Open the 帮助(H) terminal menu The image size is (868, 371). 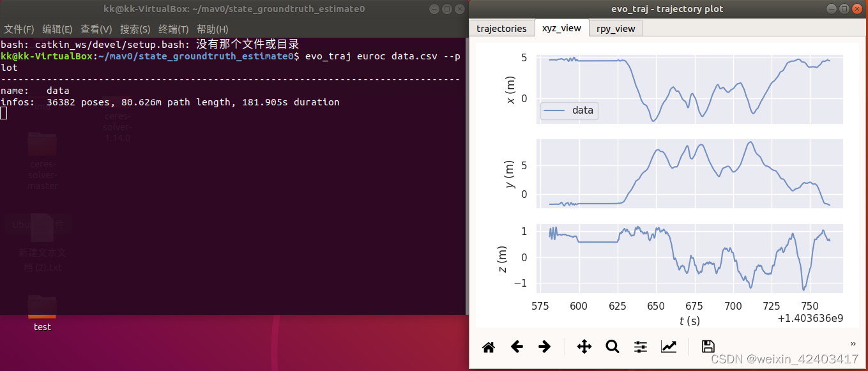point(213,29)
